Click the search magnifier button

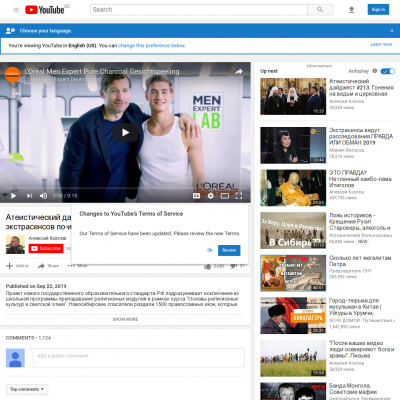coord(320,10)
